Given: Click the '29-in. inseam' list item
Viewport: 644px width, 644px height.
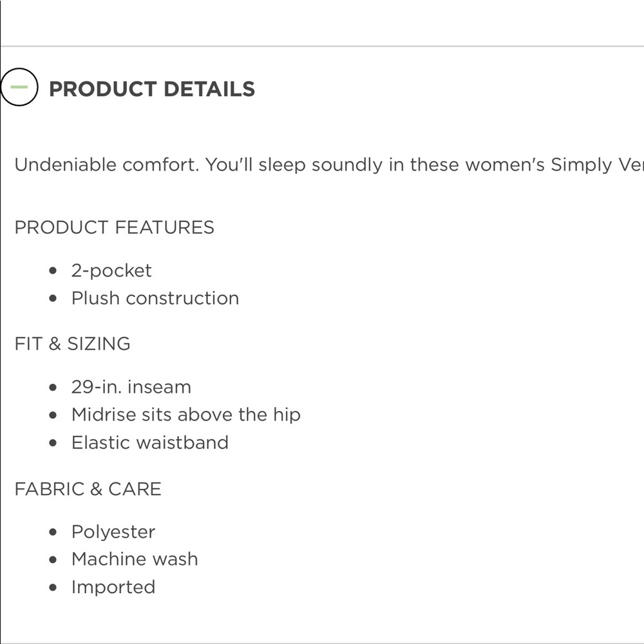Looking at the screenshot, I should [x=131, y=387].
